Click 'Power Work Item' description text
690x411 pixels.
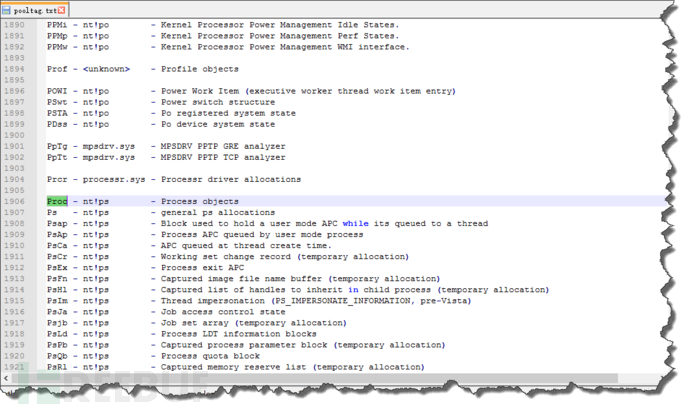[x=200, y=91]
